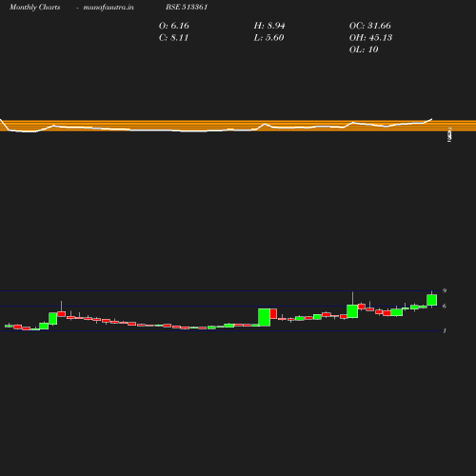Click the price axis label 1
Image resolution: width=476 pixels, height=476 pixels.
click(x=445, y=330)
